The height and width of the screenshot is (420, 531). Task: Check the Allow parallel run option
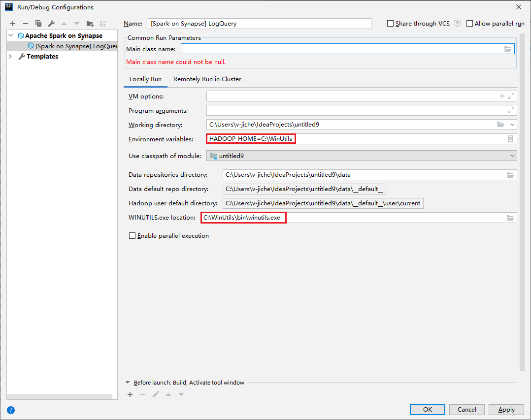[469, 23]
